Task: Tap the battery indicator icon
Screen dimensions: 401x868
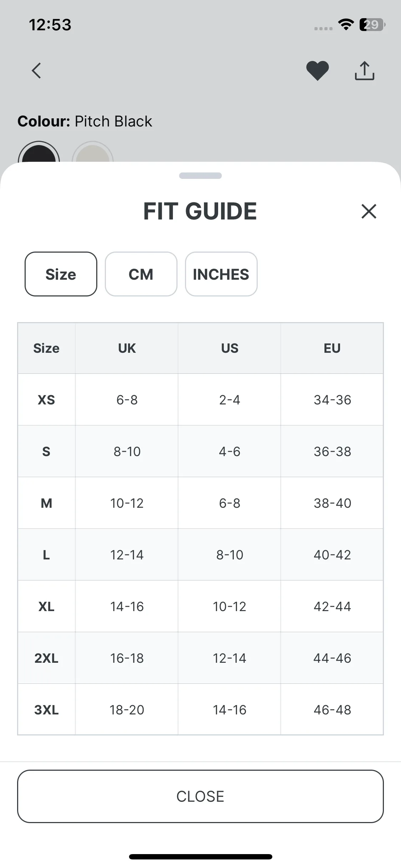Action: [x=372, y=25]
